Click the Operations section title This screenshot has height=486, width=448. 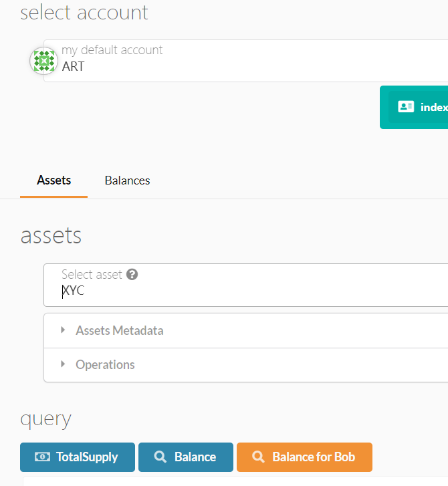click(105, 364)
